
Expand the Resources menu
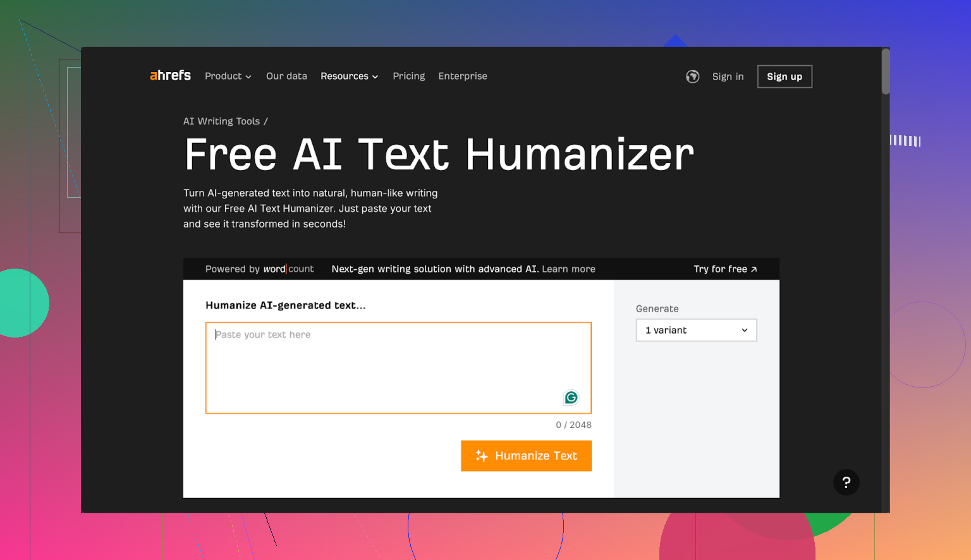[x=349, y=76]
